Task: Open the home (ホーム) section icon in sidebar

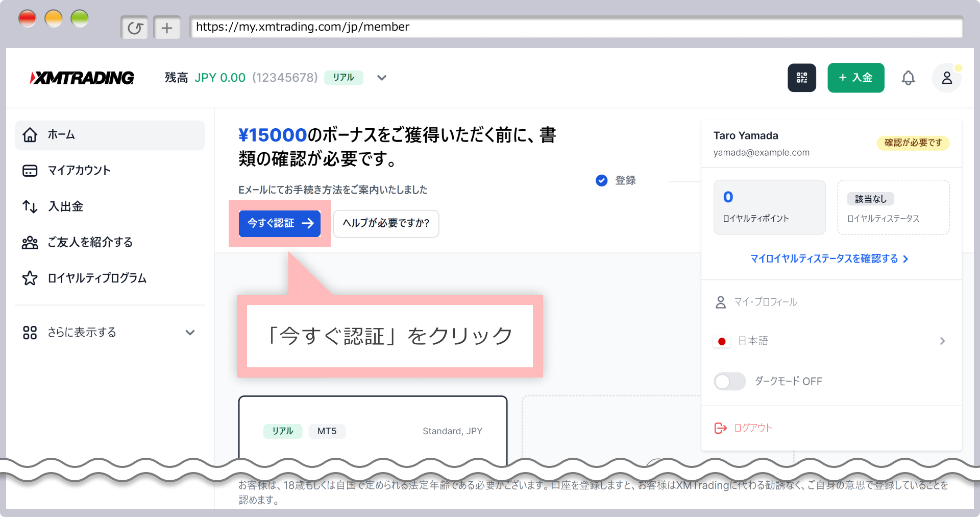Action: (x=30, y=135)
